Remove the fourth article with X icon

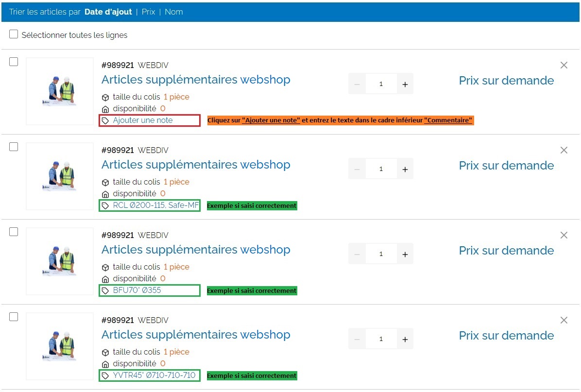(x=564, y=320)
